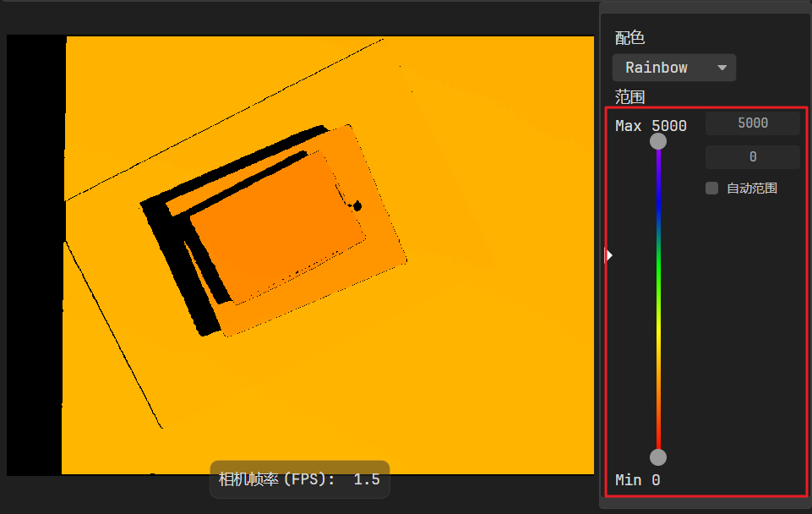Viewport: 812px width, 514px height.
Task: Click the red bottom section of gradient bar
Action: point(657,423)
